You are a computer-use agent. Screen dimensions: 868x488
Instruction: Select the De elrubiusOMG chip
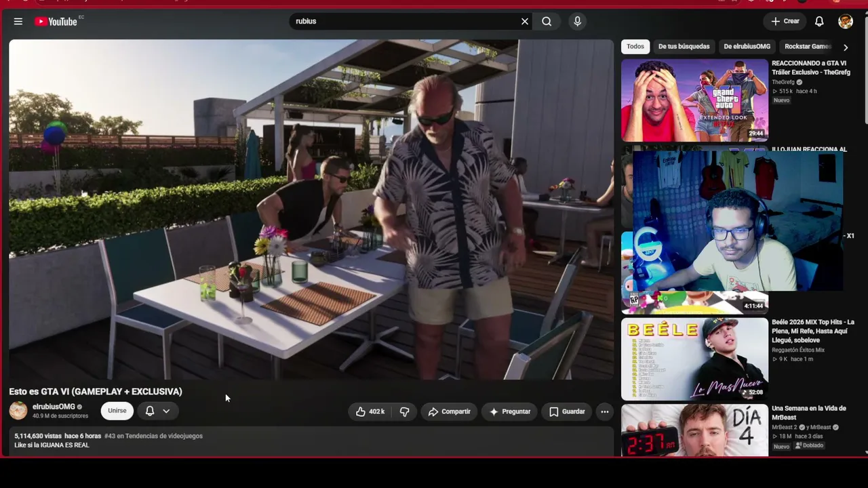(x=747, y=47)
